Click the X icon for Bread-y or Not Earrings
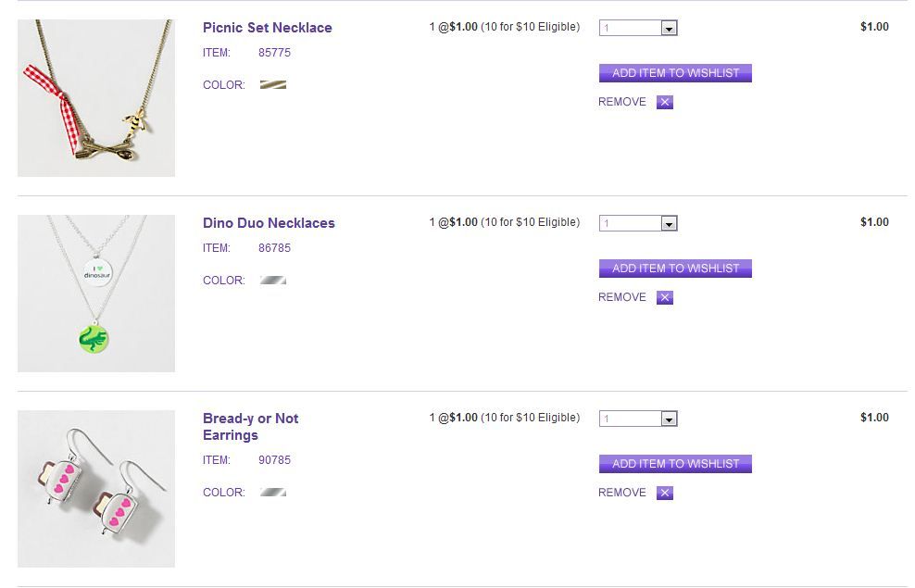 [664, 494]
